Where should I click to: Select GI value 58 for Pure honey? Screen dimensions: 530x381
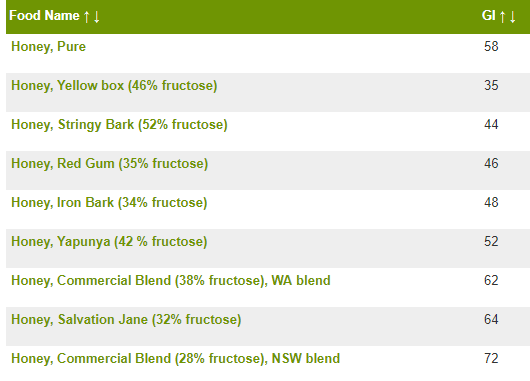pos(491,46)
